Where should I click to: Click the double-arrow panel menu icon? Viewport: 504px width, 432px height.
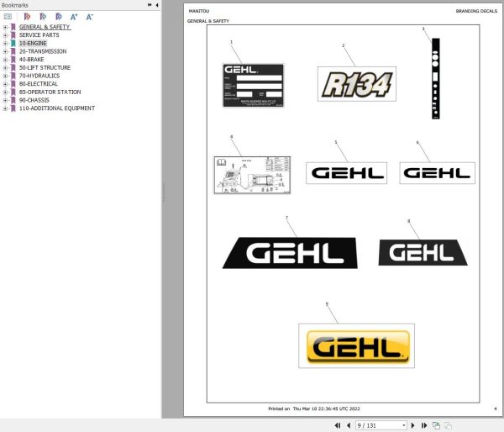point(150,5)
